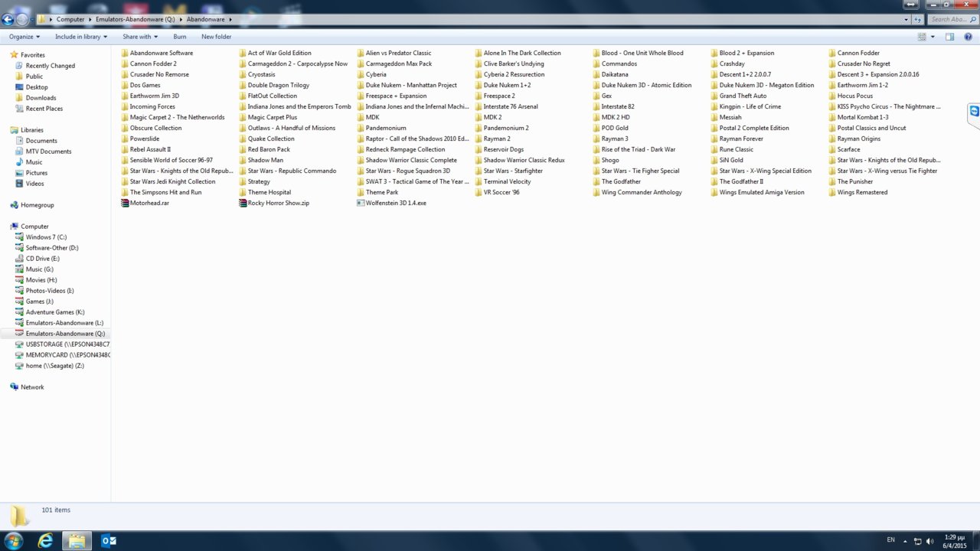Click Computer in the address breadcrumb
The image size is (980, 551).
[x=70, y=19]
